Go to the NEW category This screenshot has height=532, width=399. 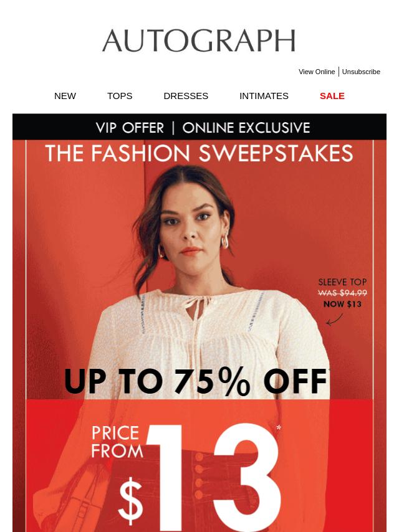tap(65, 96)
